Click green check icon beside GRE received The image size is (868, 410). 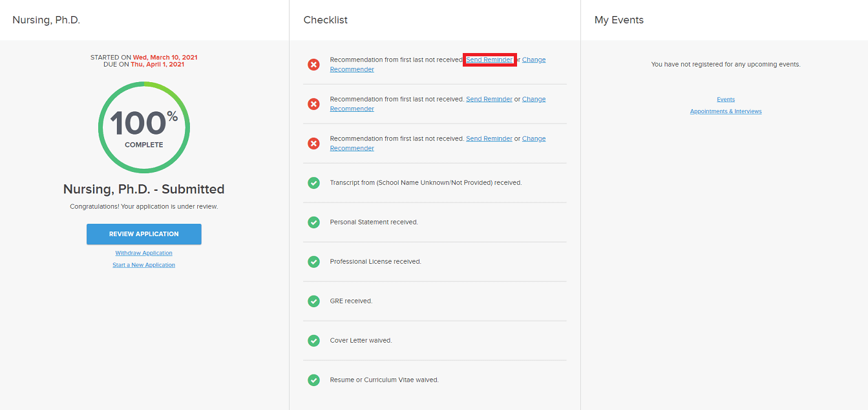click(x=313, y=301)
